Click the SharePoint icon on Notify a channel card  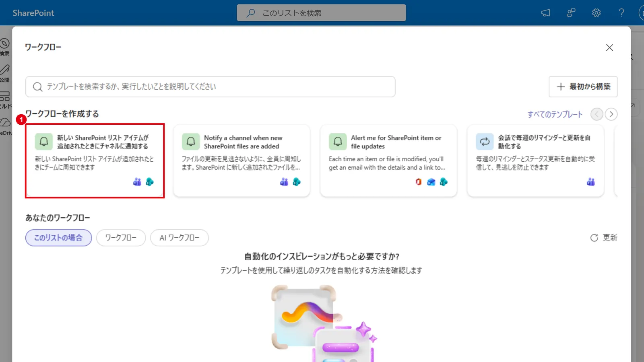click(x=297, y=182)
